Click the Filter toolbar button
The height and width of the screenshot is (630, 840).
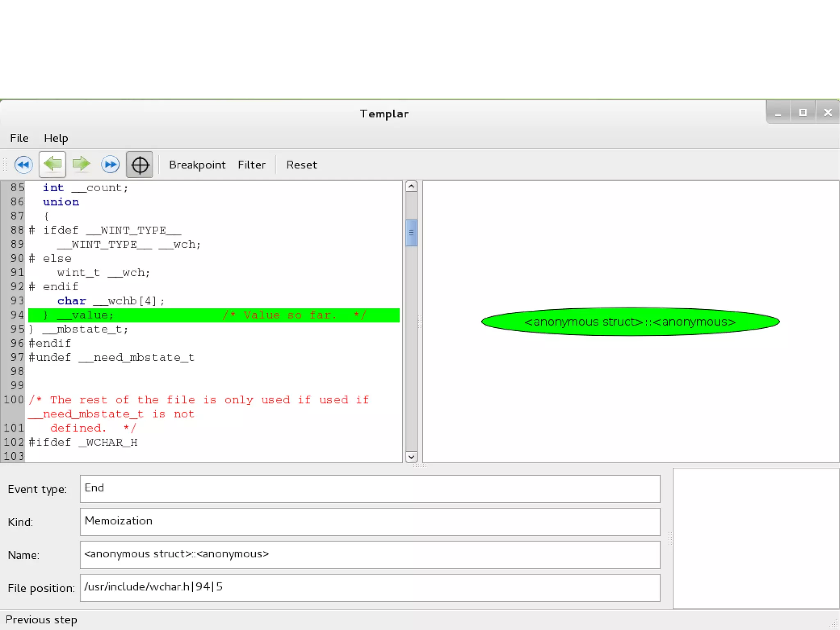tap(251, 165)
